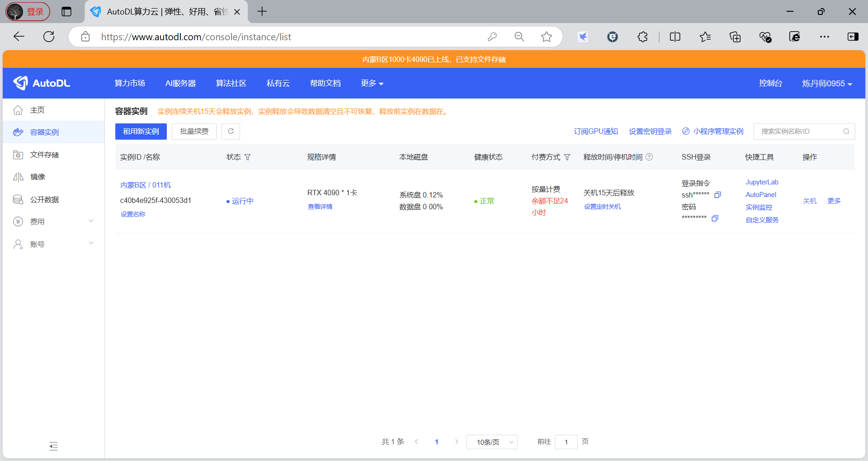Click 设置密钥登录 link
This screenshot has height=461, width=868.
tap(650, 131)
